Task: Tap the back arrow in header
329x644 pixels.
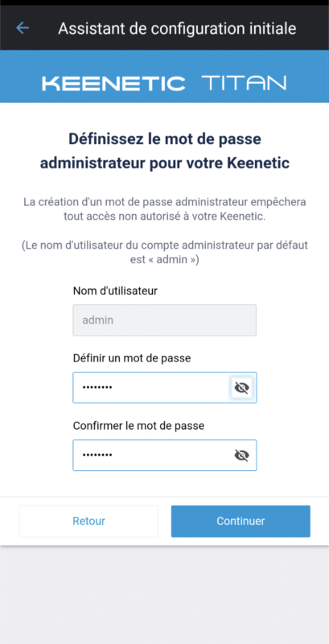Action: click(23, 28)
